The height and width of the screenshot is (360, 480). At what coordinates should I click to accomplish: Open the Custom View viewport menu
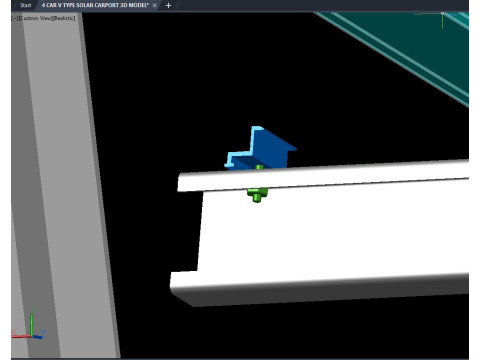coord(35,18)
